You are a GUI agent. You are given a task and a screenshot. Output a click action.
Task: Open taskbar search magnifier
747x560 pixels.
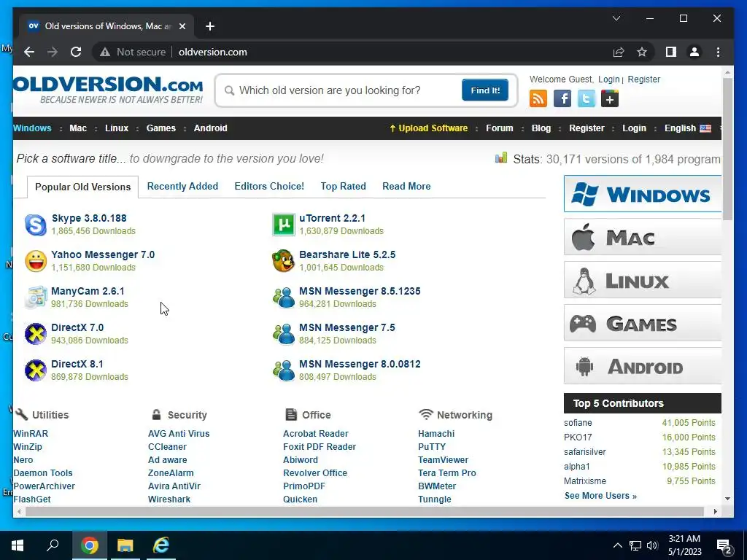coord(53,545)
